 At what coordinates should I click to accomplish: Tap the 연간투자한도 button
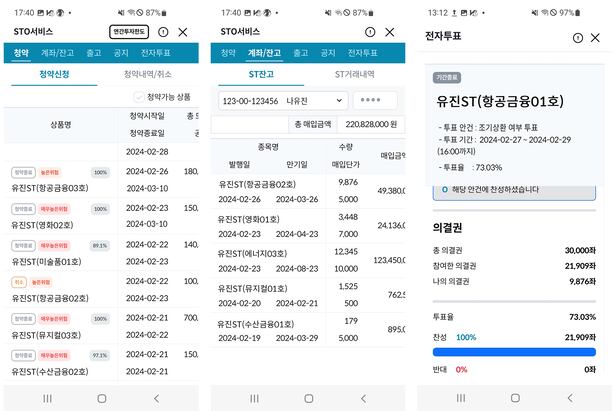pos(129,32)
